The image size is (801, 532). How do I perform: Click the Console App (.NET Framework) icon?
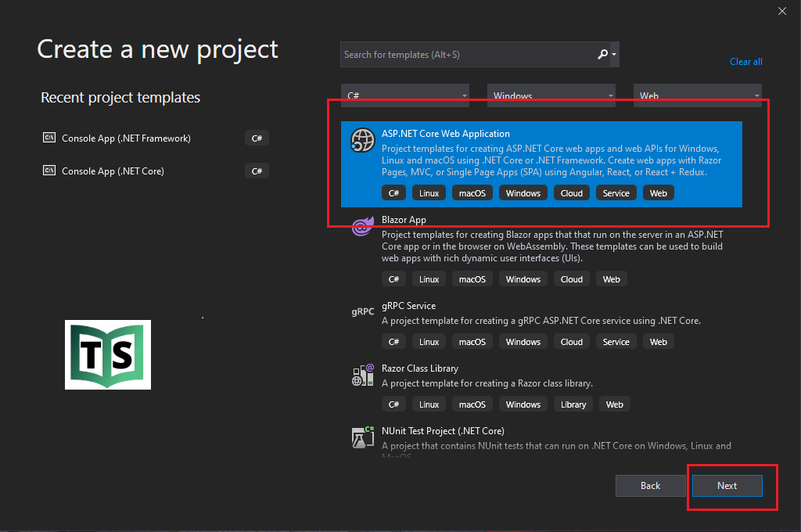tap(48, 138)
